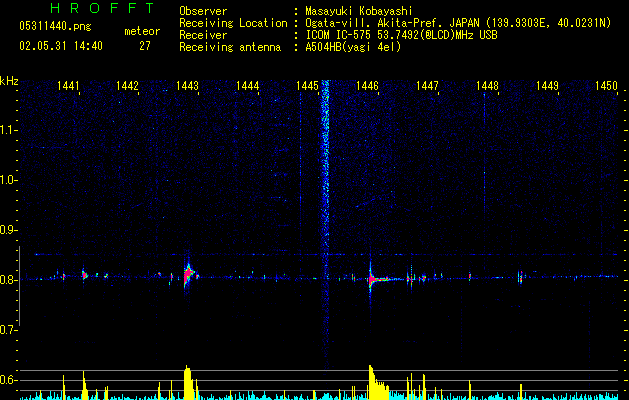The image size is (629, 400).
Task: Click the Receiving Location label
Action: point(233,23)
